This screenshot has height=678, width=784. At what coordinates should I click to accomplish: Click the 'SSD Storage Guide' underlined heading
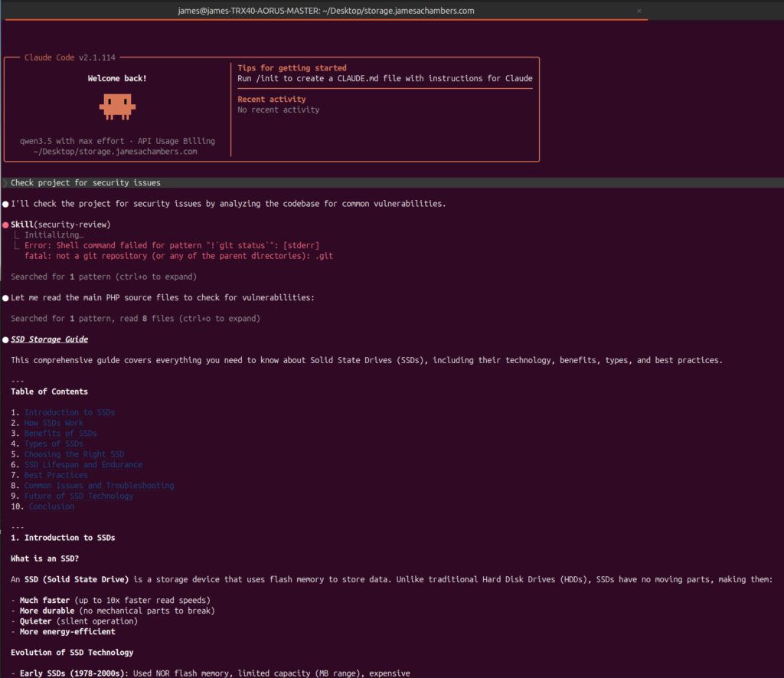(49, 339)
